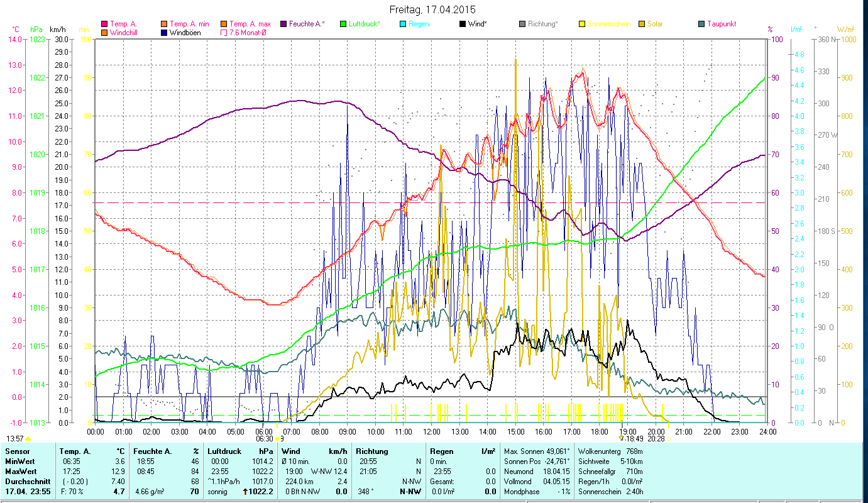
Task: Click the gold Solar legend swatch
Action: pos(641,25)
